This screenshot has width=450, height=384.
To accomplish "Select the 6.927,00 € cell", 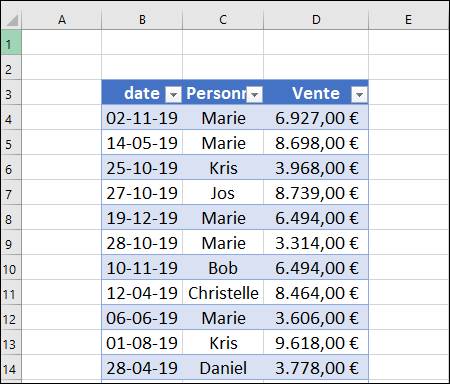I will coord(316,117).
